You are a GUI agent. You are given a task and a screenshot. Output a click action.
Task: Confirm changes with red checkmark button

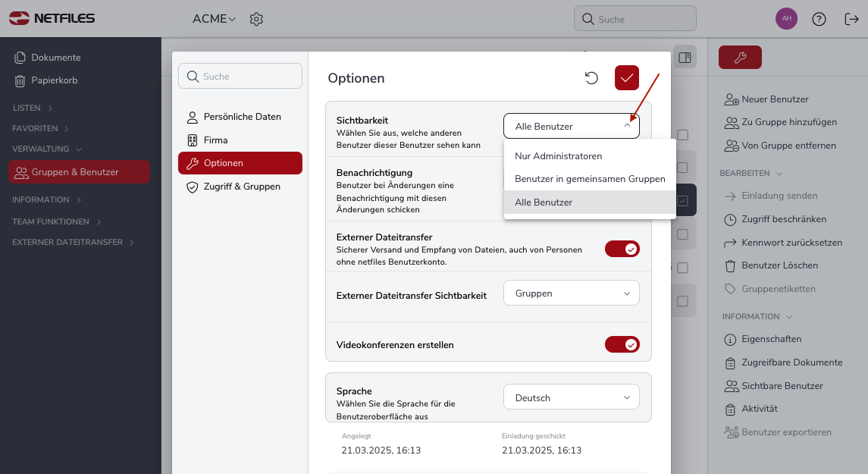[x=627, y=77]
